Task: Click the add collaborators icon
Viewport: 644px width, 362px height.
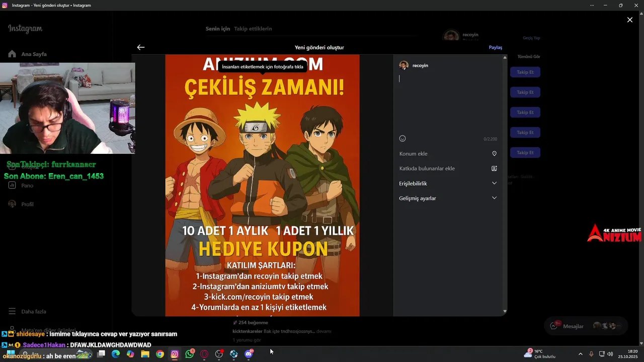Action: tap(494, 168)
